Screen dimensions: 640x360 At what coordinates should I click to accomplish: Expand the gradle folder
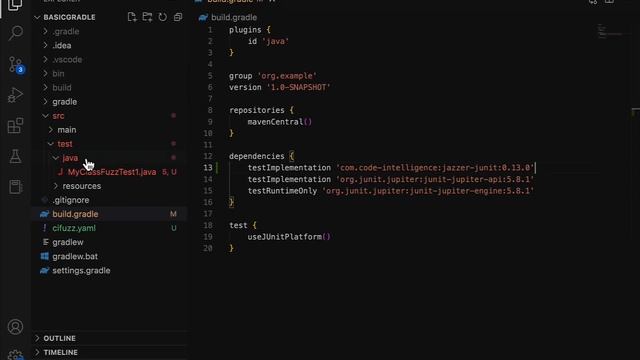[x=64, y=102]
